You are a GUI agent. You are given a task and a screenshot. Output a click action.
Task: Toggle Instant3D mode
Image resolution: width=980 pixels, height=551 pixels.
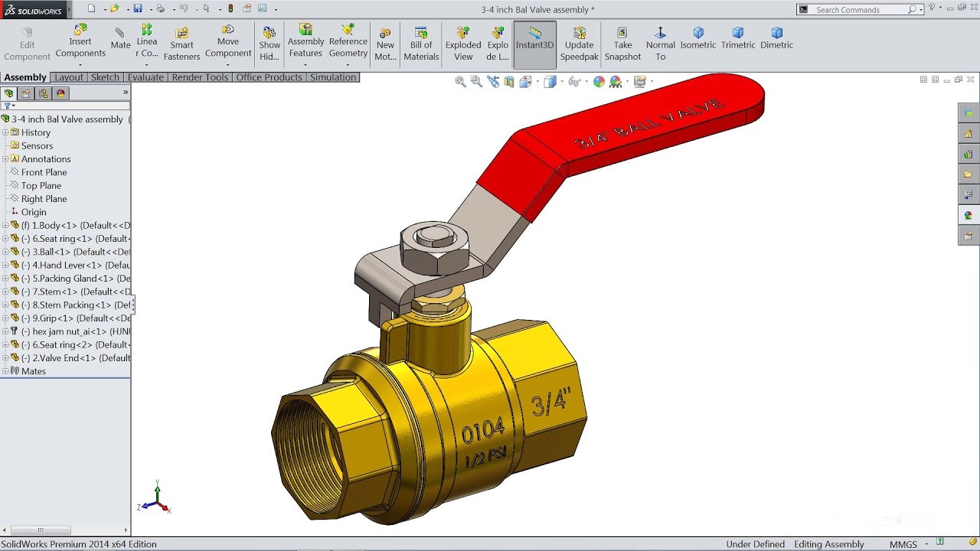tap(534, 38)
